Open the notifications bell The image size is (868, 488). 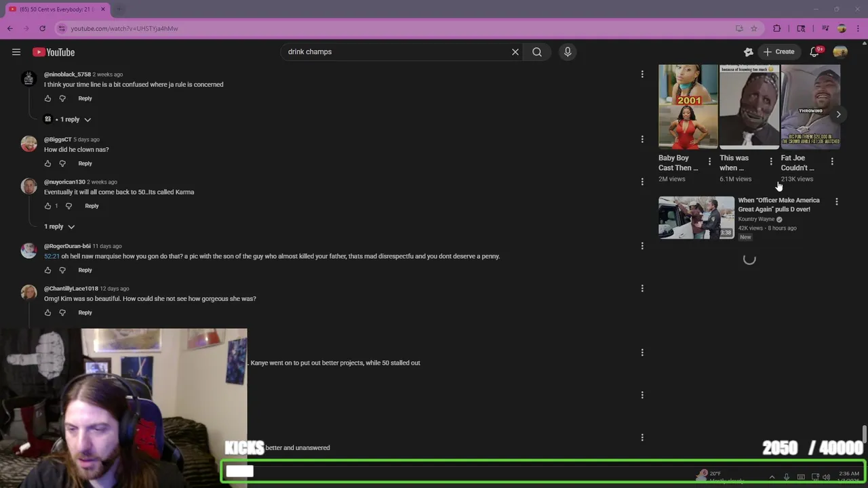[815, 52]
